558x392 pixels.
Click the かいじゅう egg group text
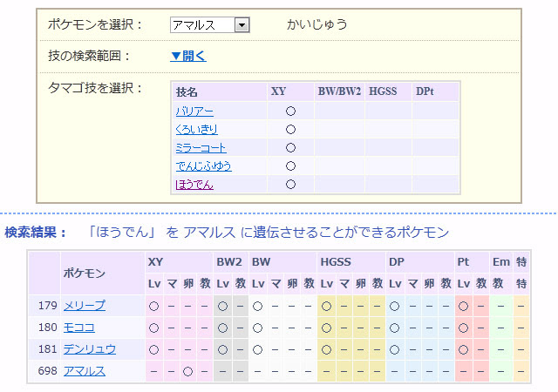[x=316, y=24]
